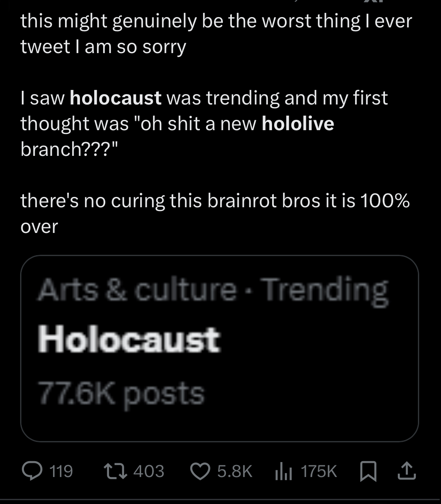Click the "no curing this brainrot" sentence
The width and height of the screenshot is (441, 504).
(x=215, y=201)
